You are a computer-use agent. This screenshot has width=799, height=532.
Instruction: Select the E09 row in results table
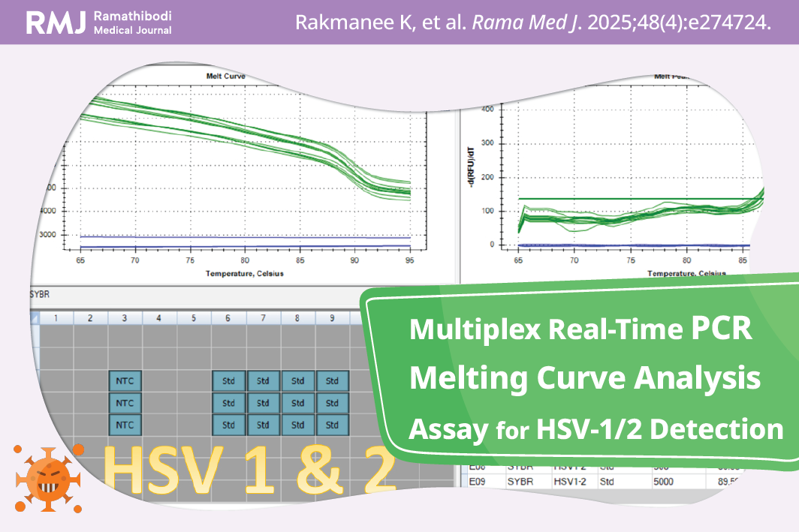[x=478, y=480]
